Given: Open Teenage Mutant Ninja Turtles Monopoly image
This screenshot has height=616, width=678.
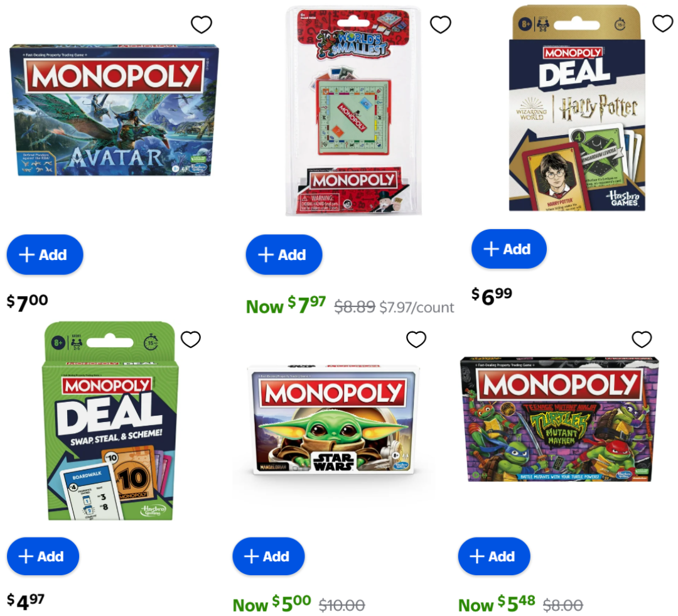Looking at the screenshot, I should [559, 419].
